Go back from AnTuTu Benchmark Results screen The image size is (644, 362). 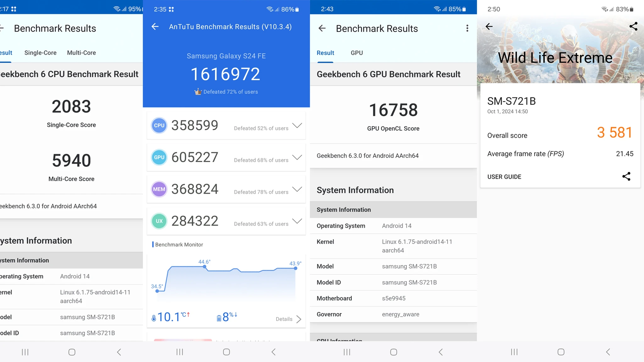coord(155,27)
